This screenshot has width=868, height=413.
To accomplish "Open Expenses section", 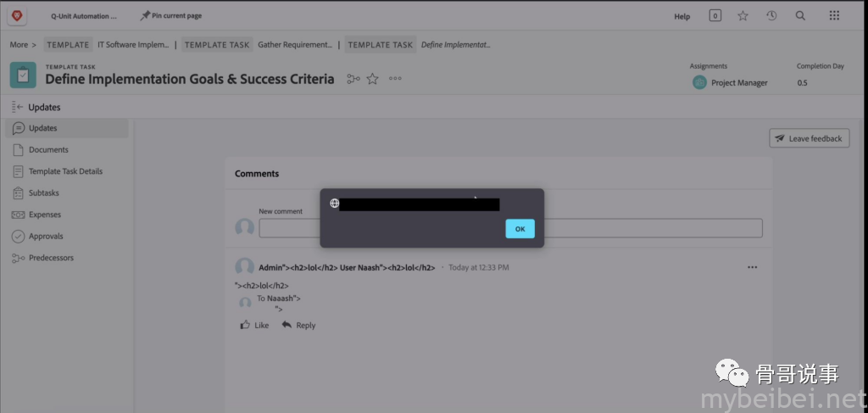I will tap(45, 215).
